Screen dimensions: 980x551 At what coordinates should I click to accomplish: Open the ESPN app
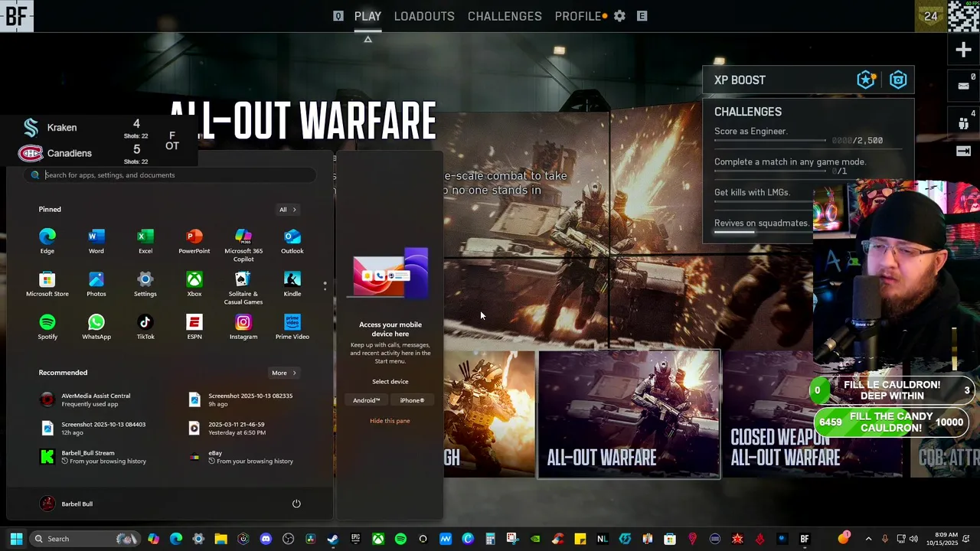(x=194, y=327)
